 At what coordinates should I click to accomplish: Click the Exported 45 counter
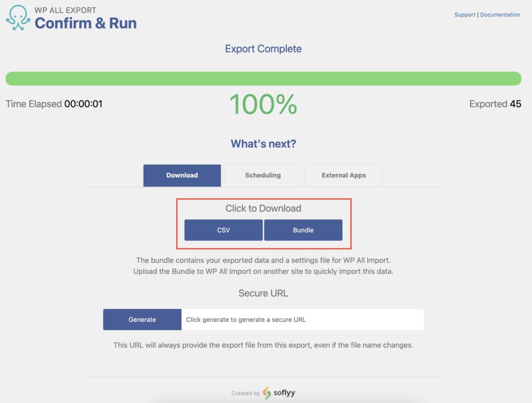click(x=495, y=103)
